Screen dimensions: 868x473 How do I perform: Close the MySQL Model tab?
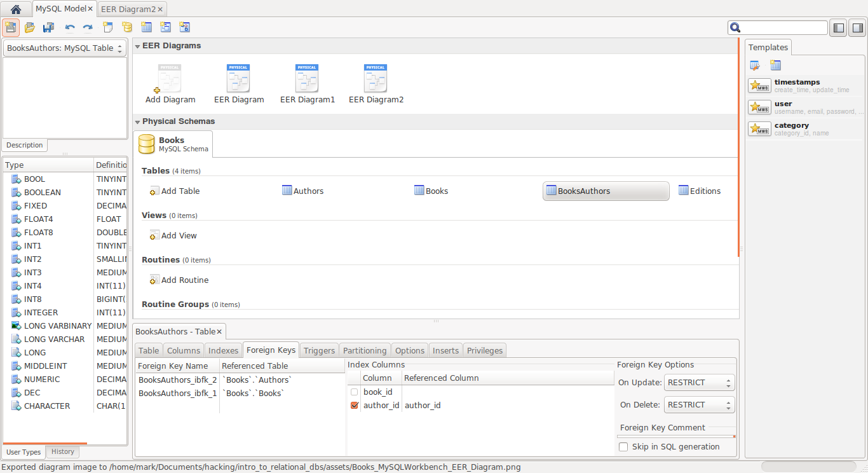[90, 9]
